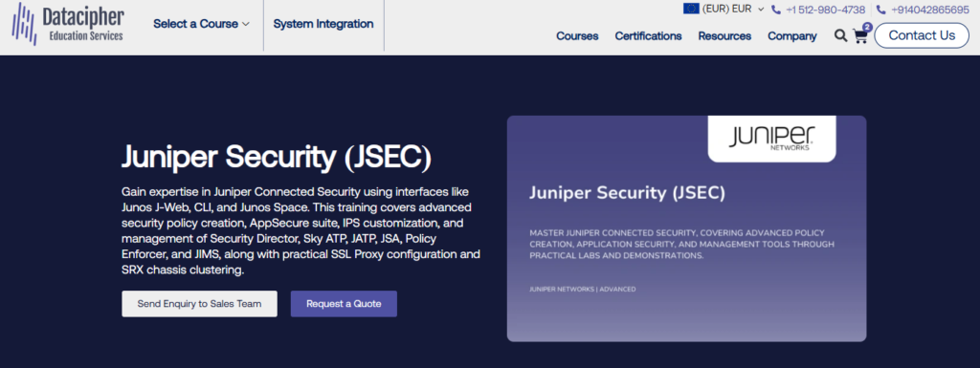Call the +914042865695 phone link
980x368 pixels.
(930, 10)
